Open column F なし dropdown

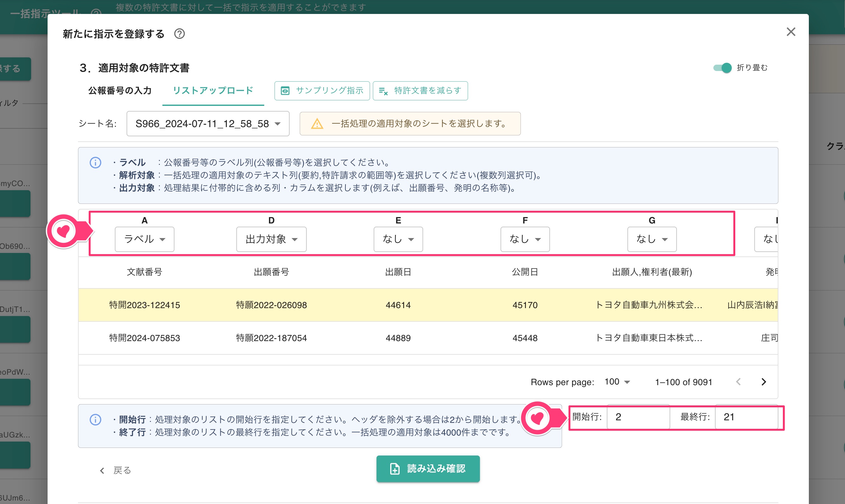pyautogui.click(x=525, y=239)
